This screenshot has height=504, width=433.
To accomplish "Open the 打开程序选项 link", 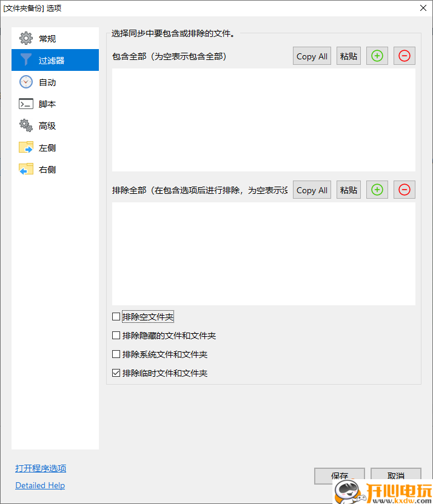I will coord(41,468).
